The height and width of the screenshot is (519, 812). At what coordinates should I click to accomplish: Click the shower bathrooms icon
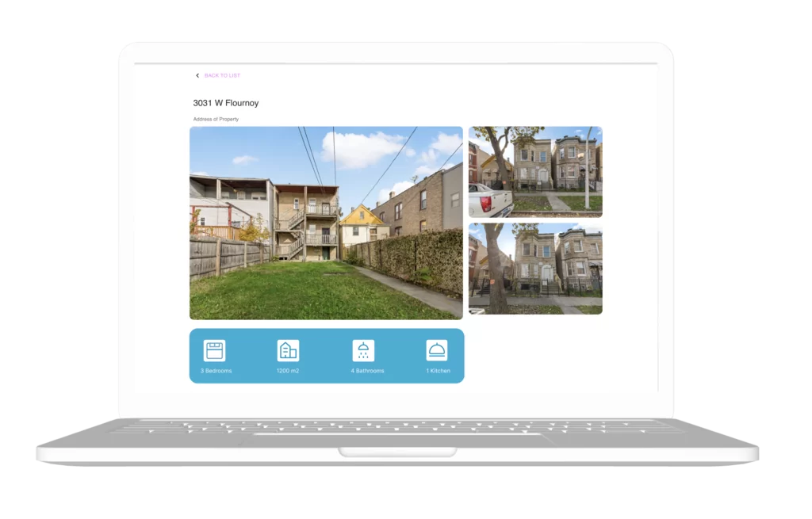[x=363, y=351]
